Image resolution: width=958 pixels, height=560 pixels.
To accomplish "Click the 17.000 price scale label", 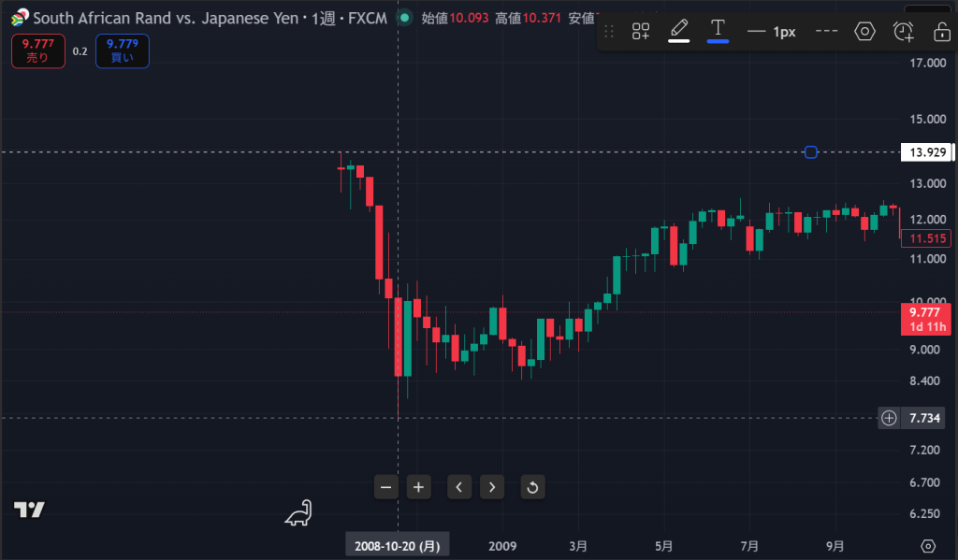I will coord(927,63).
